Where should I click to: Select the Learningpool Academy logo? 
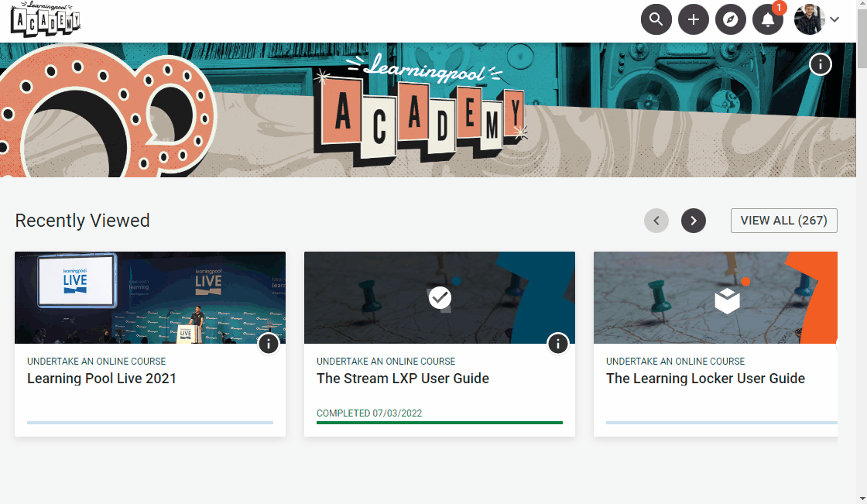(x=44, y=19)
